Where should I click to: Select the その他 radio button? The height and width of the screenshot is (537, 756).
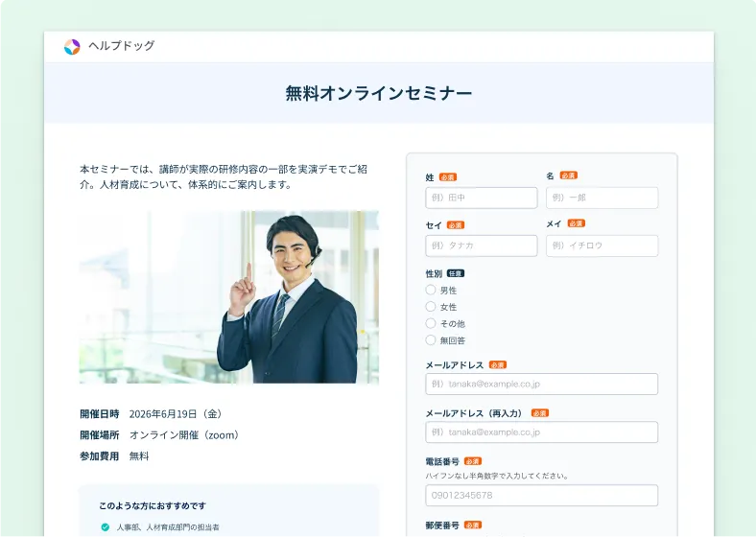click(431, 323)
